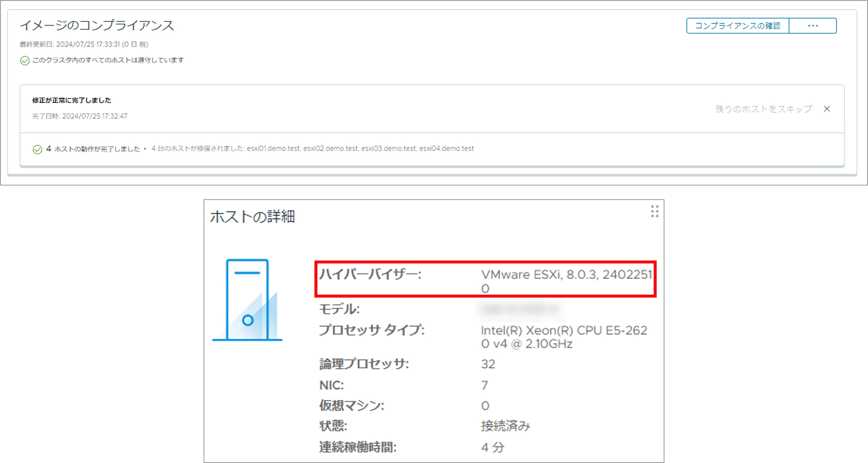Click the drag handle on ホストの詳細 card
The width and height of the screenshot is (868, 463).
pyautogui.click(x=654, y=211)
